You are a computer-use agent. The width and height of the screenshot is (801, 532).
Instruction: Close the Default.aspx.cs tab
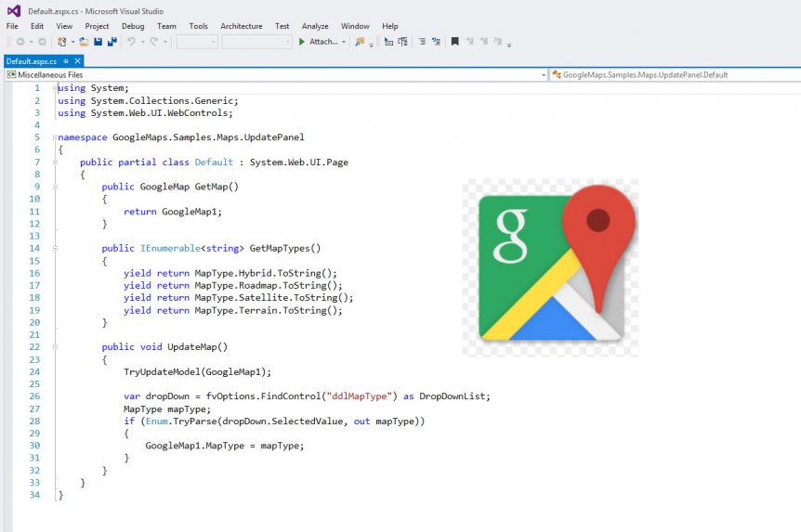(x=78, y=61)
